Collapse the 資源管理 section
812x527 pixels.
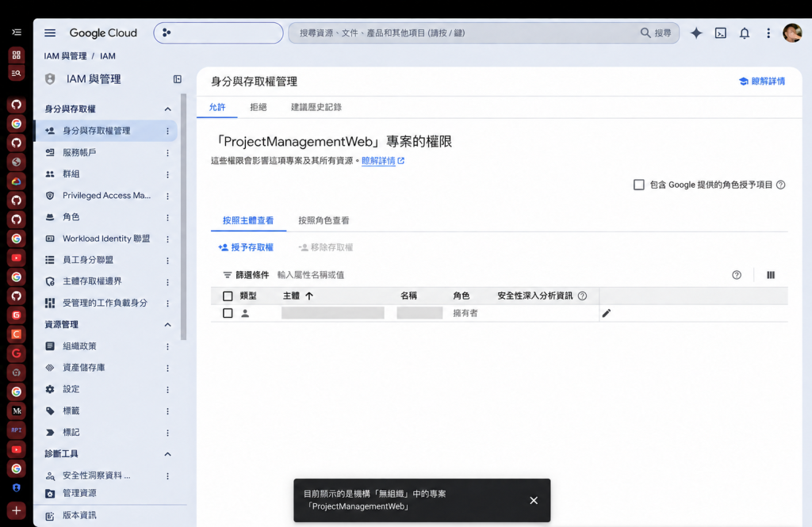pos(167,325)
